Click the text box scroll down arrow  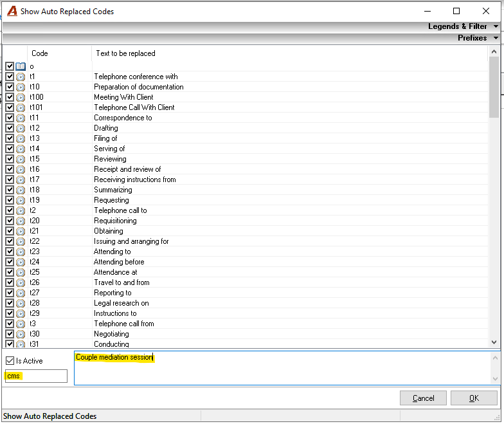pyautogui.click(x=495, y=378)
